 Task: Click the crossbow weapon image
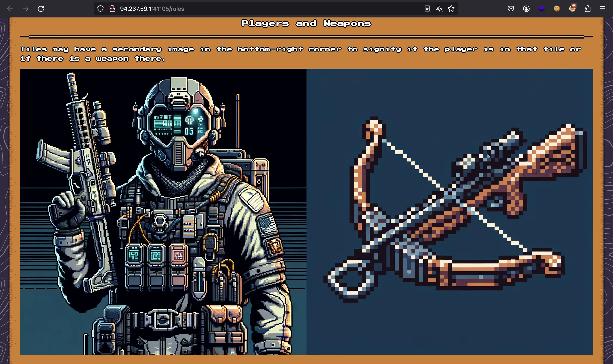click(x=450, y=211)
